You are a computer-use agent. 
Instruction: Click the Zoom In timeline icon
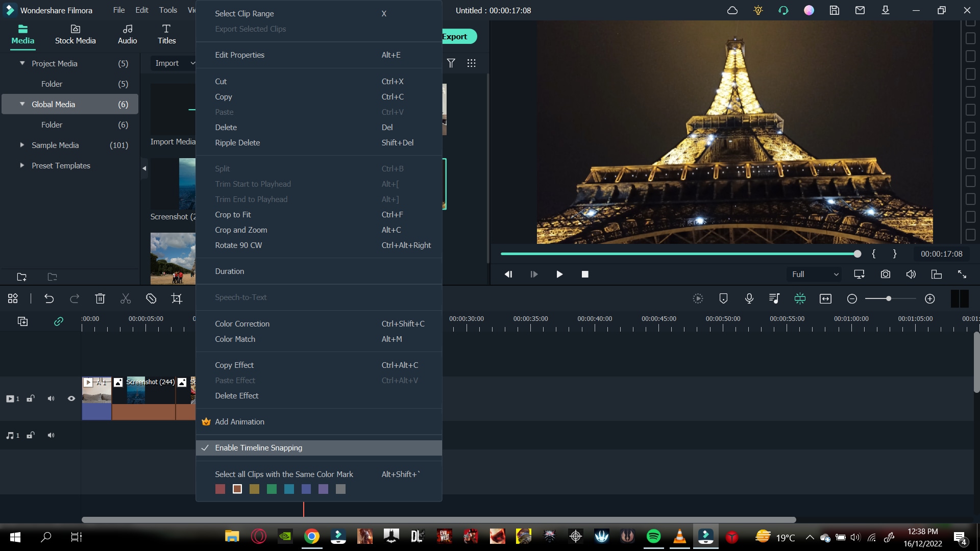pyautogui.click(x=930, y=298)
